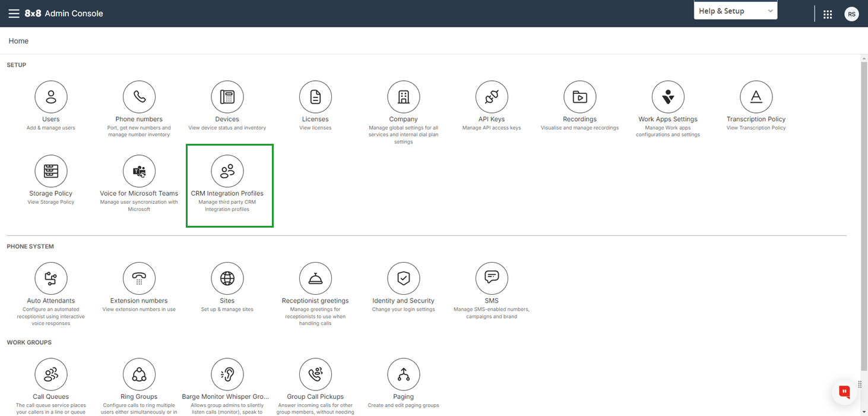868x416 pixels.
Task: Open the Phone numbers icon
Action: point(139,97)
